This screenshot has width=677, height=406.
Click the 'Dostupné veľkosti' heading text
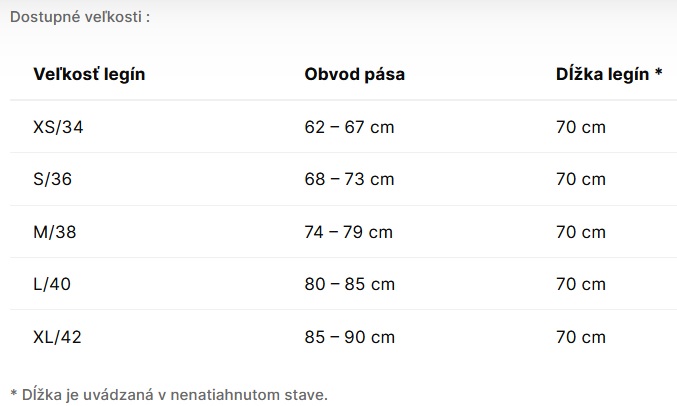pos(80,18)
